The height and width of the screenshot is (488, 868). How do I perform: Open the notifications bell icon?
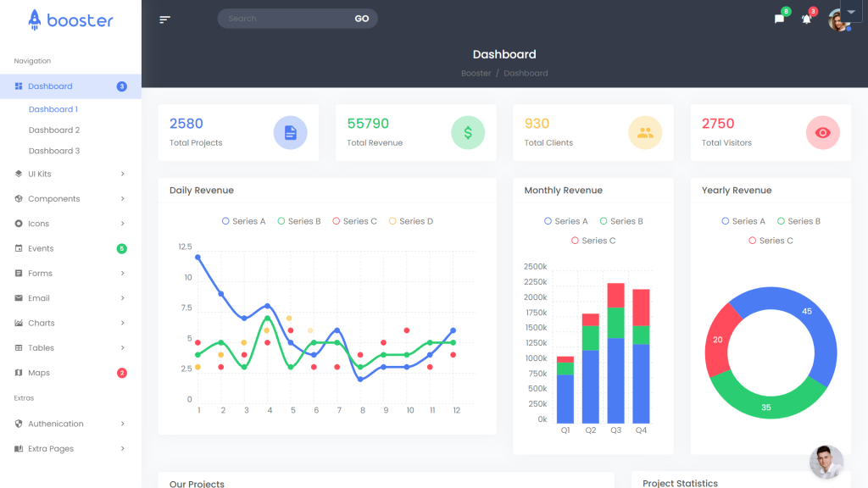pos(806,19)
